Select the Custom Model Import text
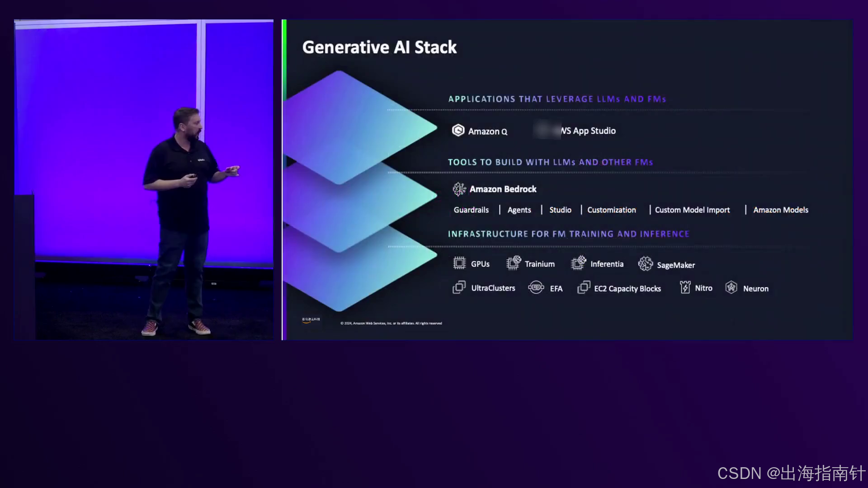 (692, 210)
